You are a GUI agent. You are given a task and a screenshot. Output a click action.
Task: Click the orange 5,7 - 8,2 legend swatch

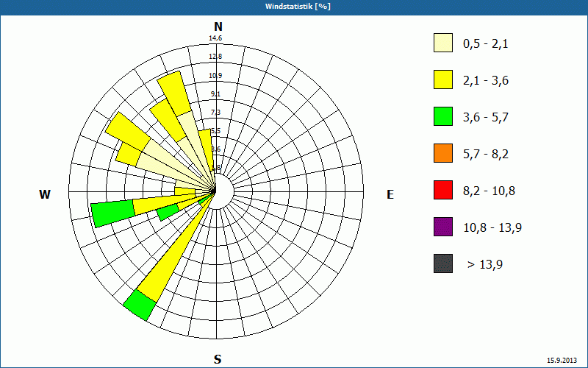point(443,153)
